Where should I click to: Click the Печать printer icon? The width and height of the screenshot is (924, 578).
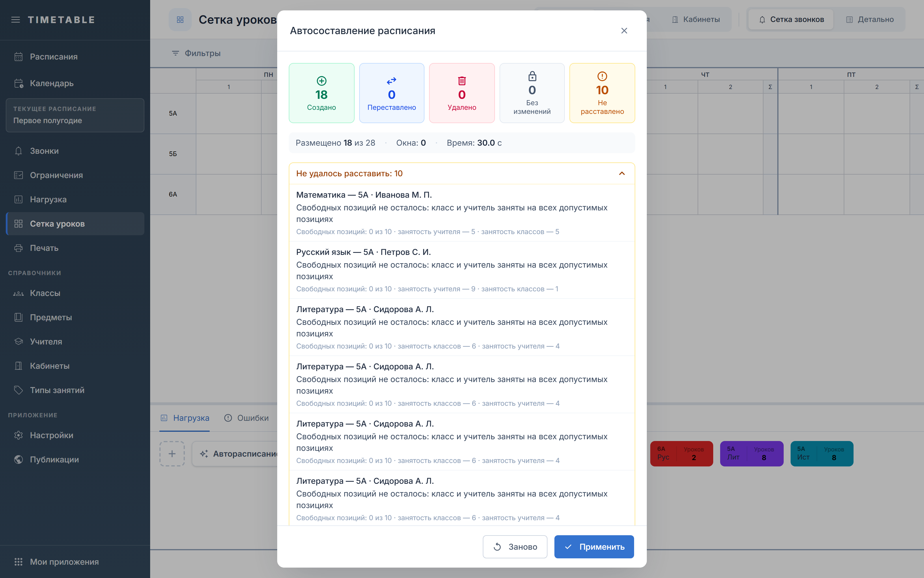(18, 248)
